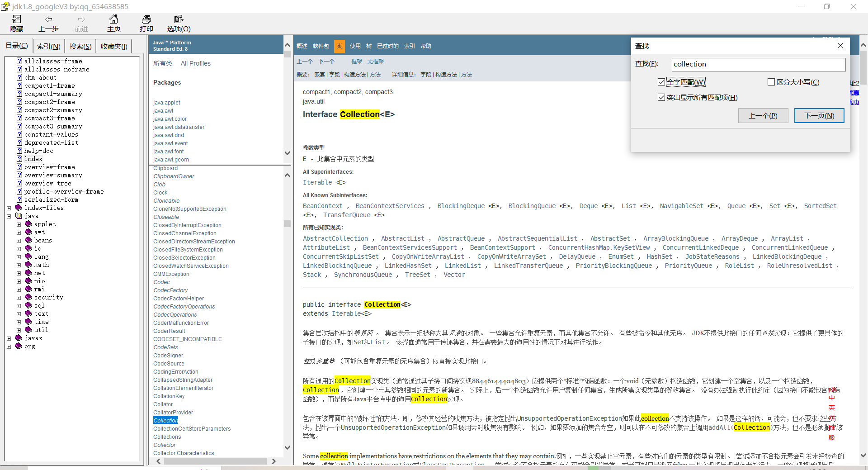Toggle whole word match (全字匹配) checkbox
The width and height of the screenshot is (868, 470).
pos(661,82)
